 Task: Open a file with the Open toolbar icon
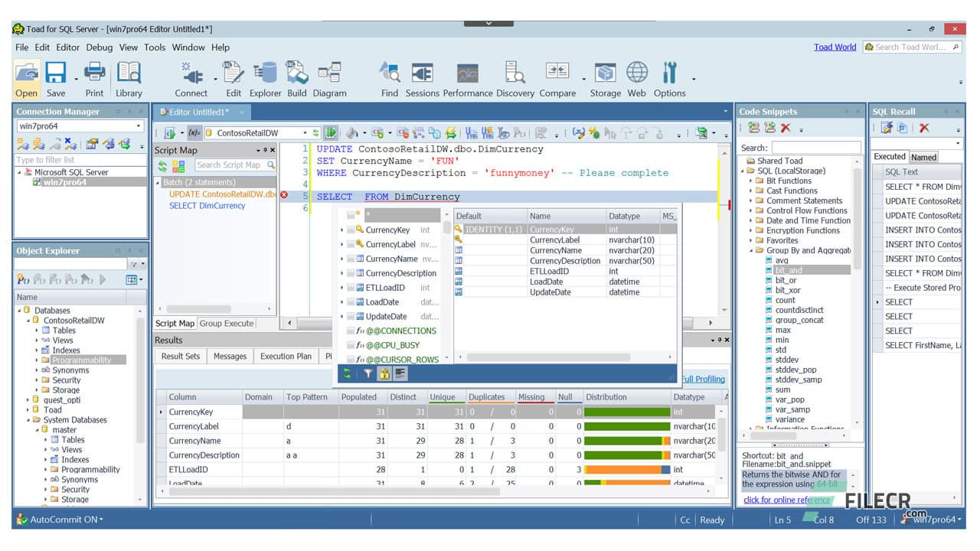(25, 77)
